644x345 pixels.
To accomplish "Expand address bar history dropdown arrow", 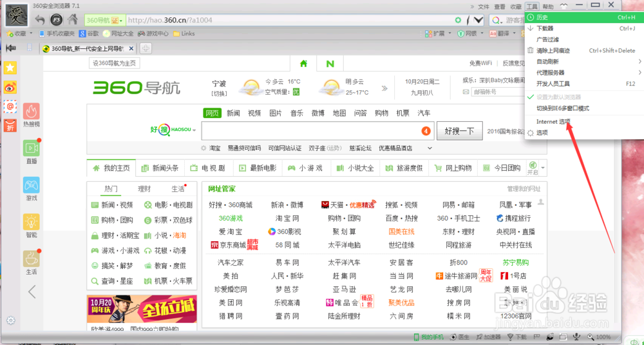I will pos(478,20).
